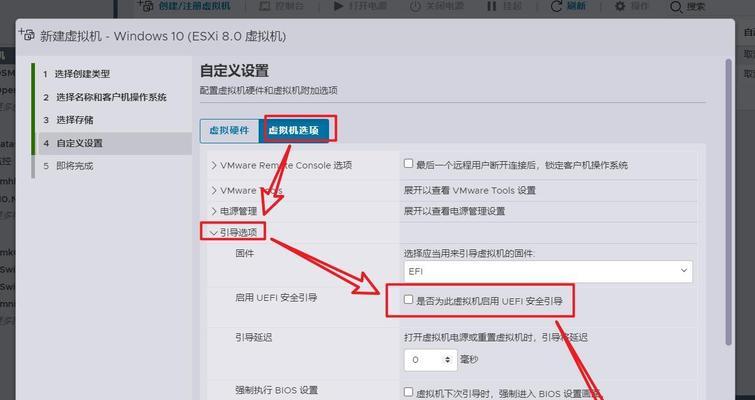Click the 引导延迟 milliseconds field
Image resolution: width=755 pixels, height=400 pixels.
pos(430,360)
